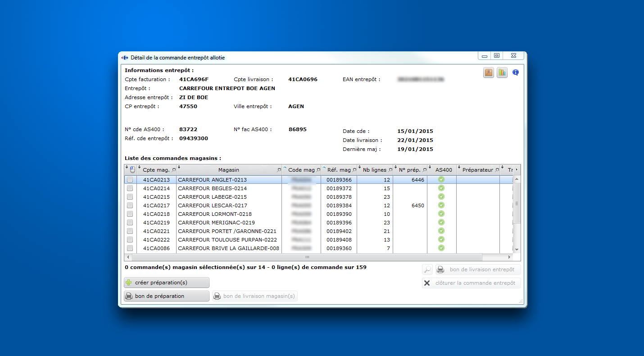Click the green AS400 check for BRIVE LA GAILLARDE
Image resolution: width=644 pixels, height=356 pixels.
pyautogui.click(x=441, y=248)
